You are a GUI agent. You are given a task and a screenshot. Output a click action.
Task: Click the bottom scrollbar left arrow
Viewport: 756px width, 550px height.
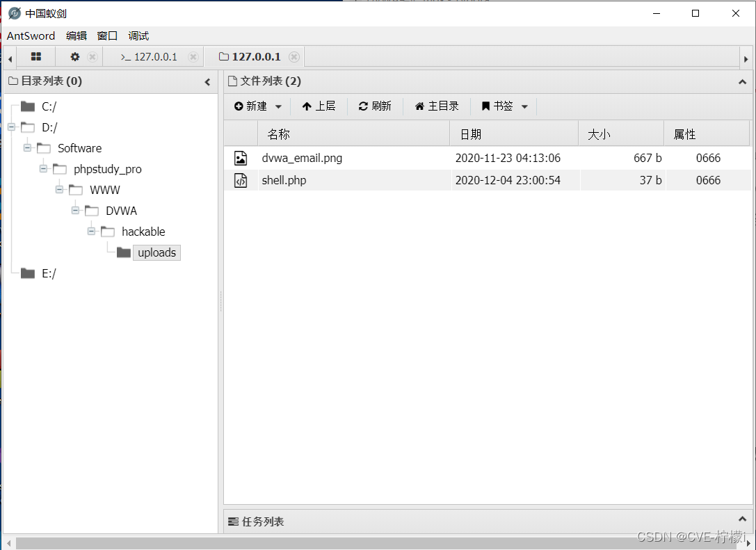pos(8,544)
